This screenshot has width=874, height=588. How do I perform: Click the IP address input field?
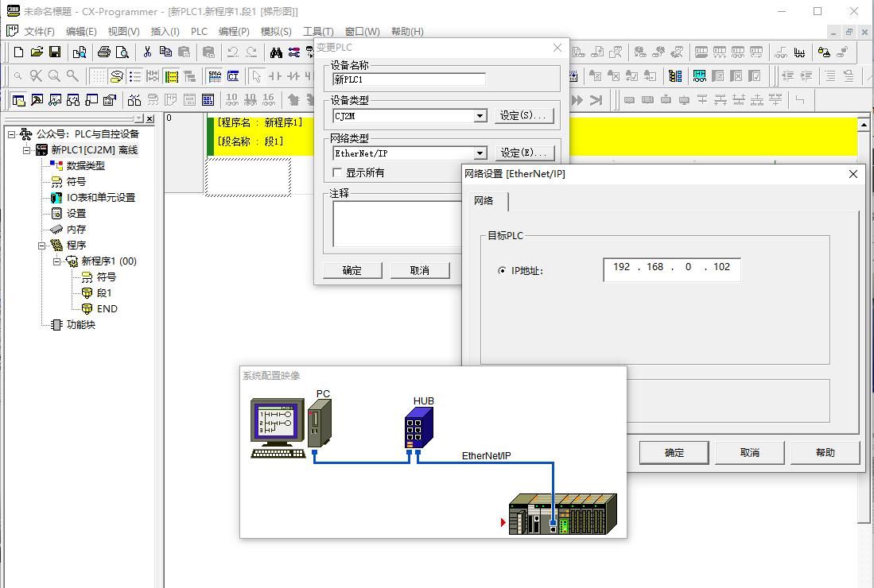[672, 269]
